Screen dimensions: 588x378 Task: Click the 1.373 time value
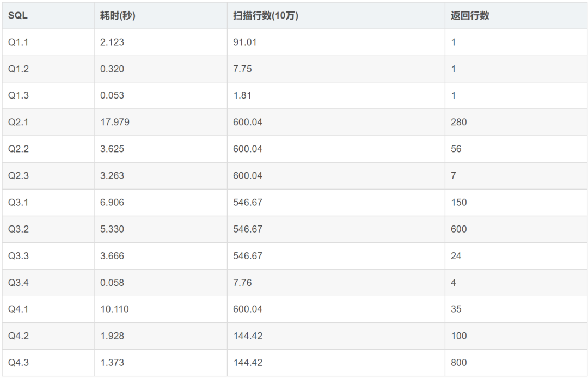pyautogui.click(x=112, y=363)
